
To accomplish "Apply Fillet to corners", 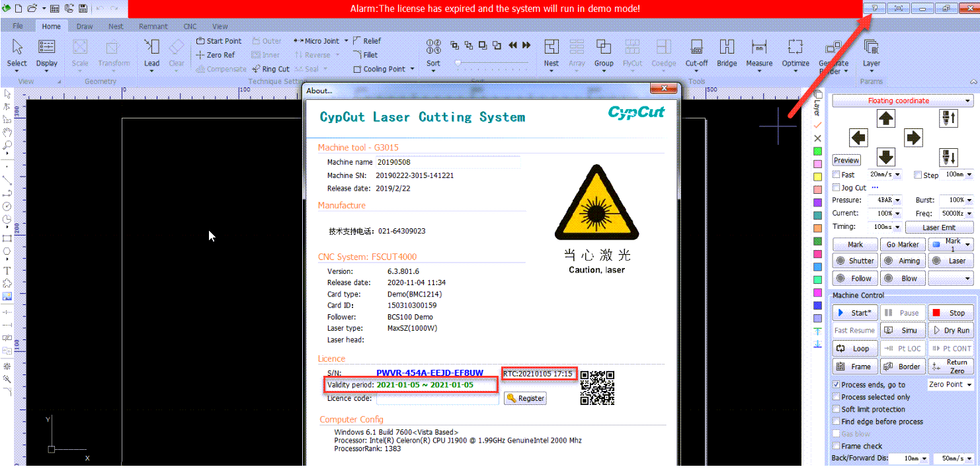I will 366,55.
